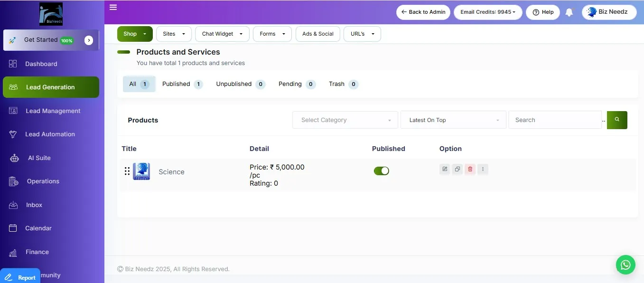Image resolution: width=644 pixels, height=283 pixels.
Task: Open the Science product thumbnail image
Action: point(141,171)
